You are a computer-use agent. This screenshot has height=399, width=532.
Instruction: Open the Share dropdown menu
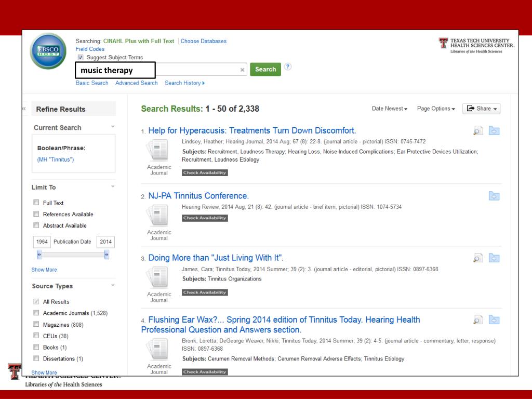tap(481, 109)
